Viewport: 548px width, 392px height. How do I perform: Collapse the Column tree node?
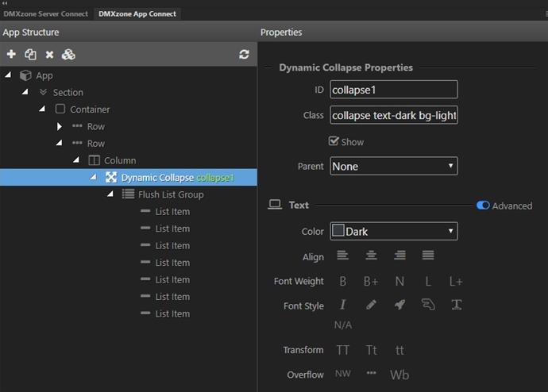pyautogui.click(x=75, y=159)
